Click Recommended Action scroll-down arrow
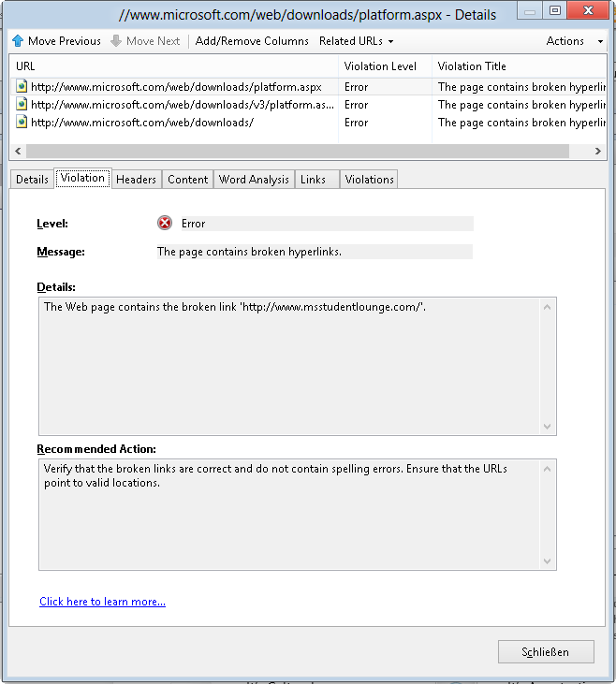The width and height of the screenshot is (616, 684). click(547, 561)
